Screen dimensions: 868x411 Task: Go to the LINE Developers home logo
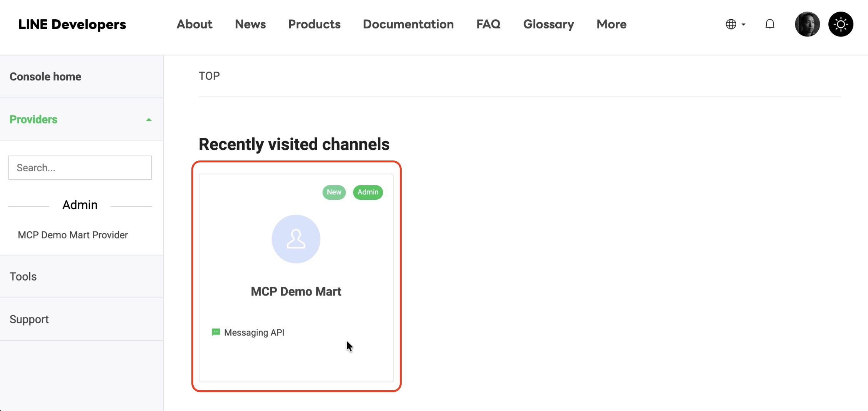[72, 24]
